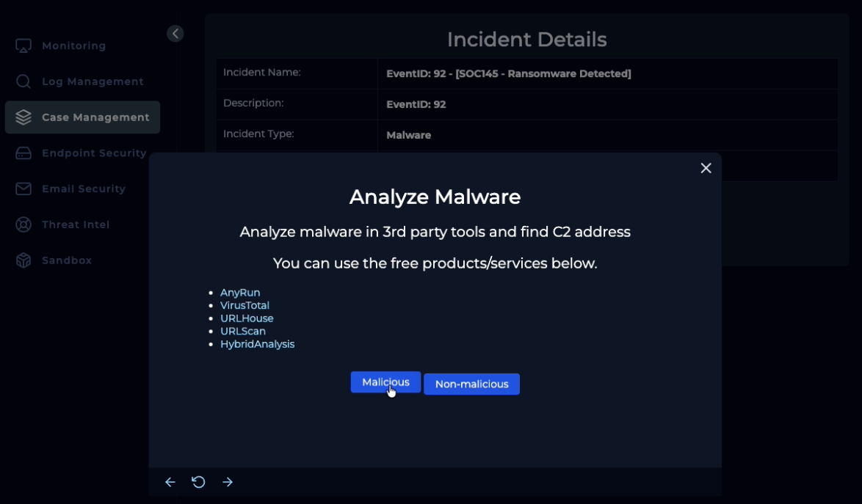Image resolution: width=862 pixels, height=504 pixels.
Task: Open the AnyRun link
Action: pos(240,293)
